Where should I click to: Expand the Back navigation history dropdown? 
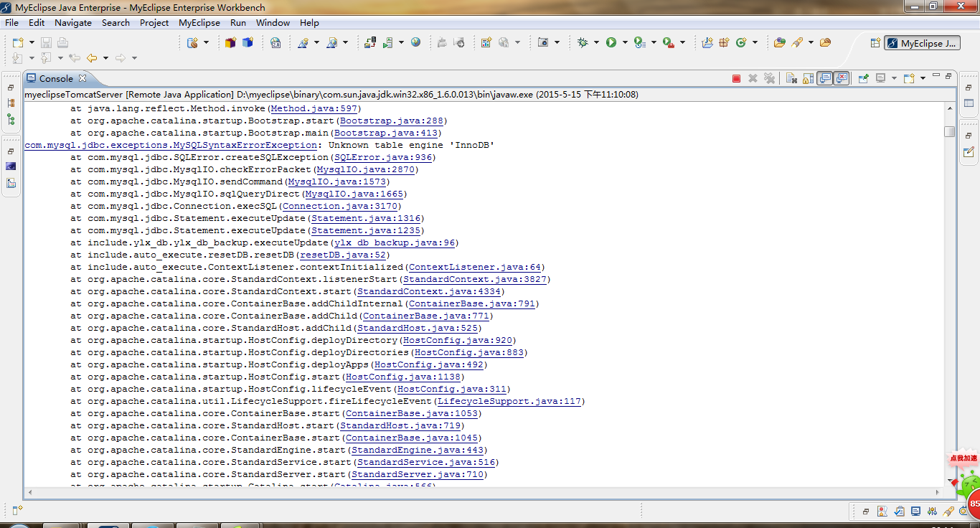pos(105,58)
